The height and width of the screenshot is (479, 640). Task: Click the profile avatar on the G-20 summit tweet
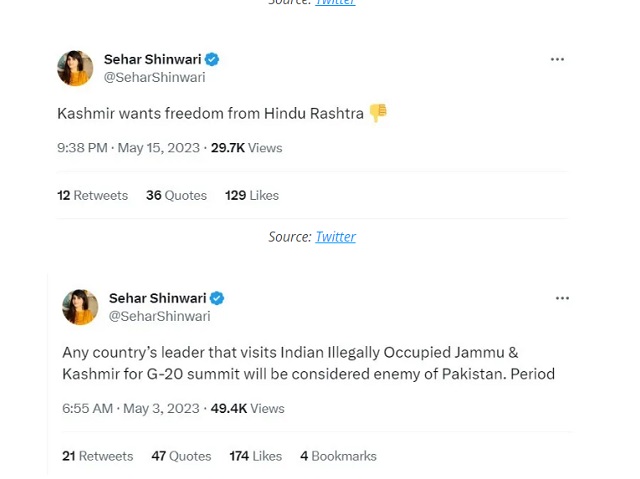point(80,307)
